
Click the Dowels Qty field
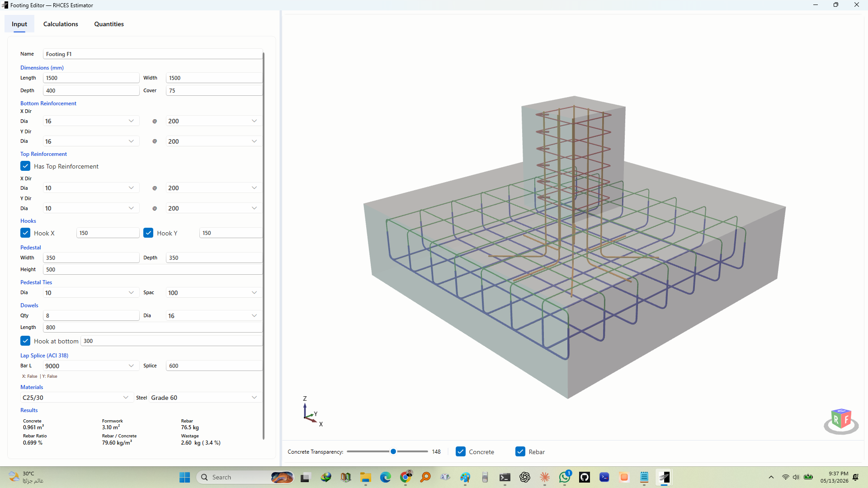click(91, 316)
